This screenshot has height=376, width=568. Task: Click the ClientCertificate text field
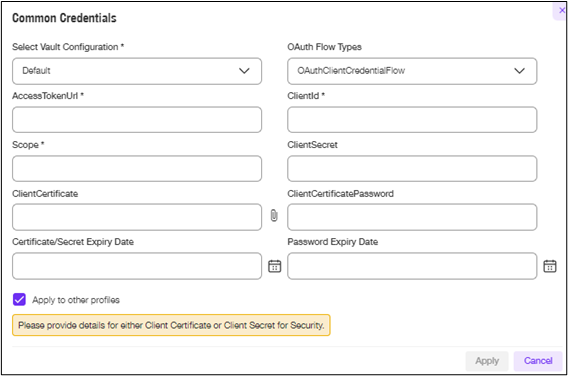137,217
